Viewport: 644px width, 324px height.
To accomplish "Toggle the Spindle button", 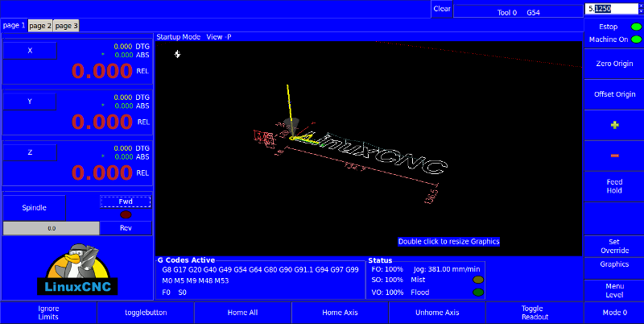I will pos(34,208).
